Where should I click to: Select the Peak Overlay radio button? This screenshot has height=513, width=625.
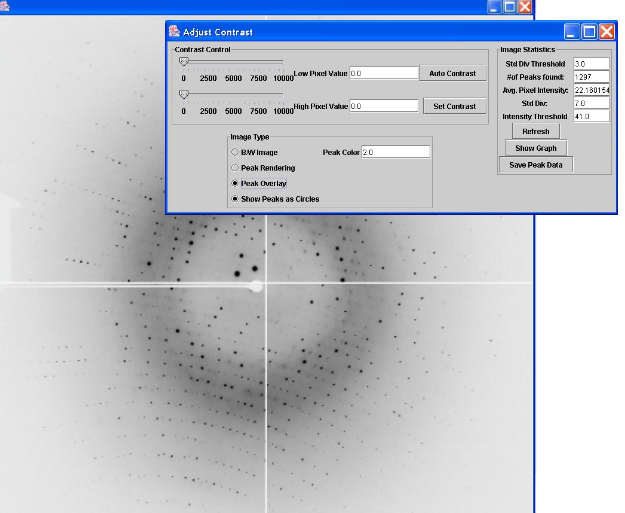[235, 184]
